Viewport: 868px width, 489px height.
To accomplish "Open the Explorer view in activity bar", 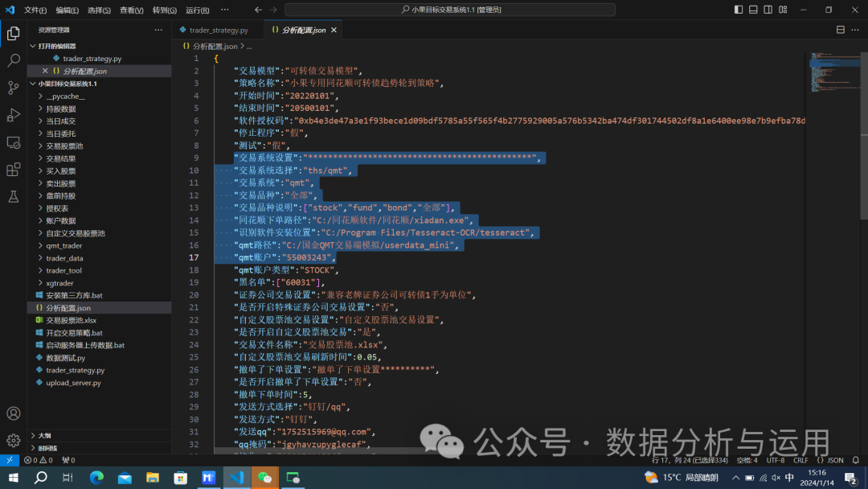I will [14, 33].
